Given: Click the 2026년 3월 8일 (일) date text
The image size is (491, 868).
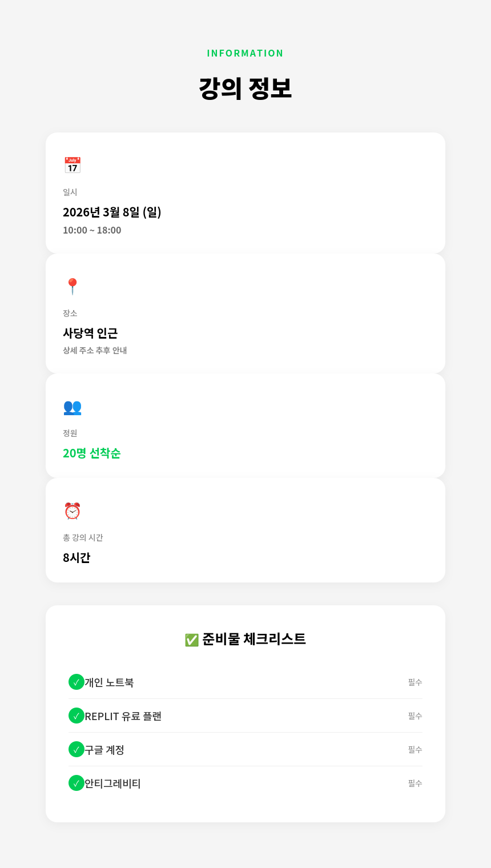Looking at the screenshot, I should pyautogui.click(x=112, y=212).
